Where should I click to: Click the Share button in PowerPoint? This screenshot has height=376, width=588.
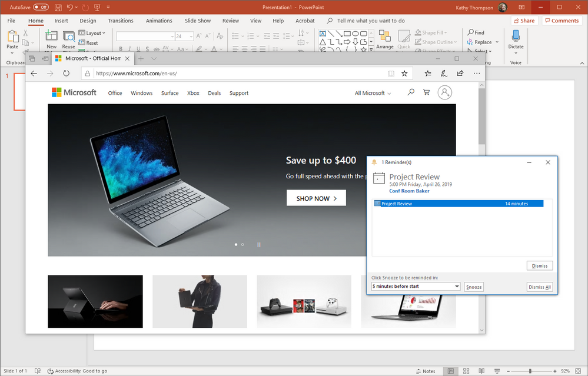click(x=524, y=21)
